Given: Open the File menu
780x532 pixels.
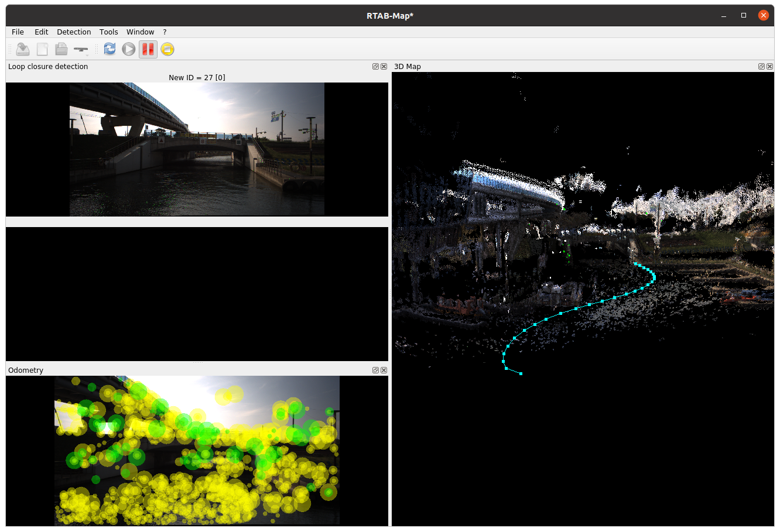Looking at the screenshot, I should [18, 32].
